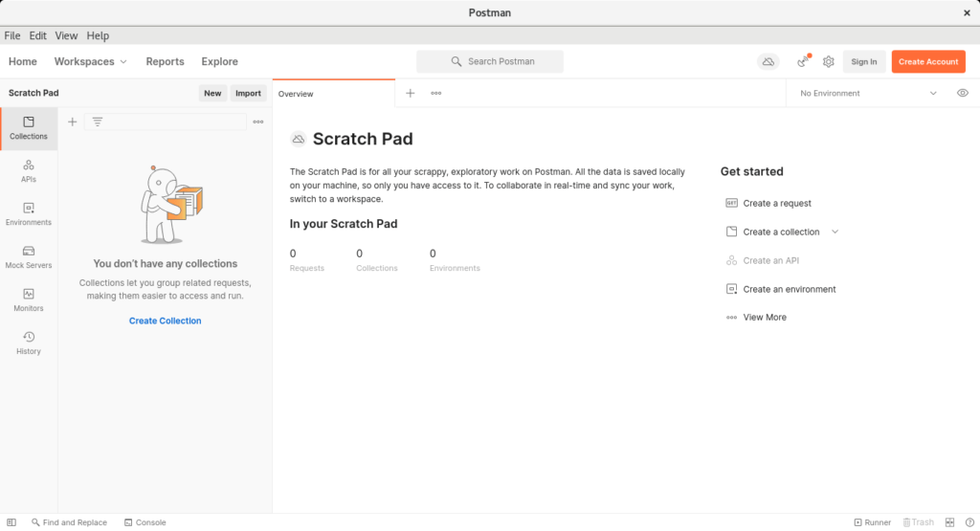This screenshot has width=980, height=531.
Task: Click the Import button
Action: pos(248,93)
